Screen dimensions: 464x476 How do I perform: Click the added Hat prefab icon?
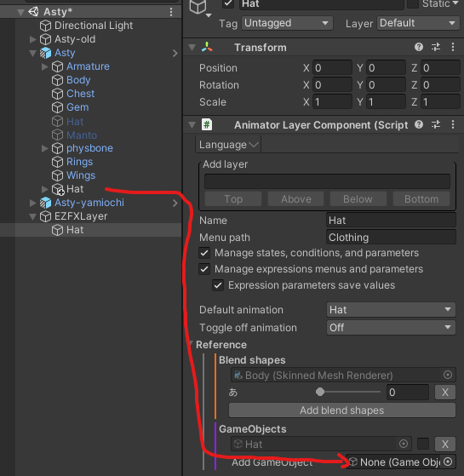tap(58, 189)
